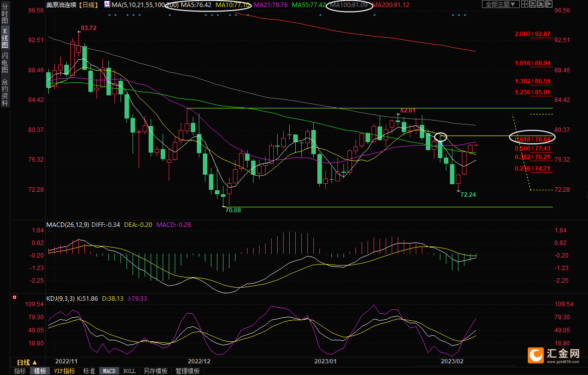This screenshot has height=375, width=588.
Task: Click the DEA:-0.20 value
Action: (138, 224)
